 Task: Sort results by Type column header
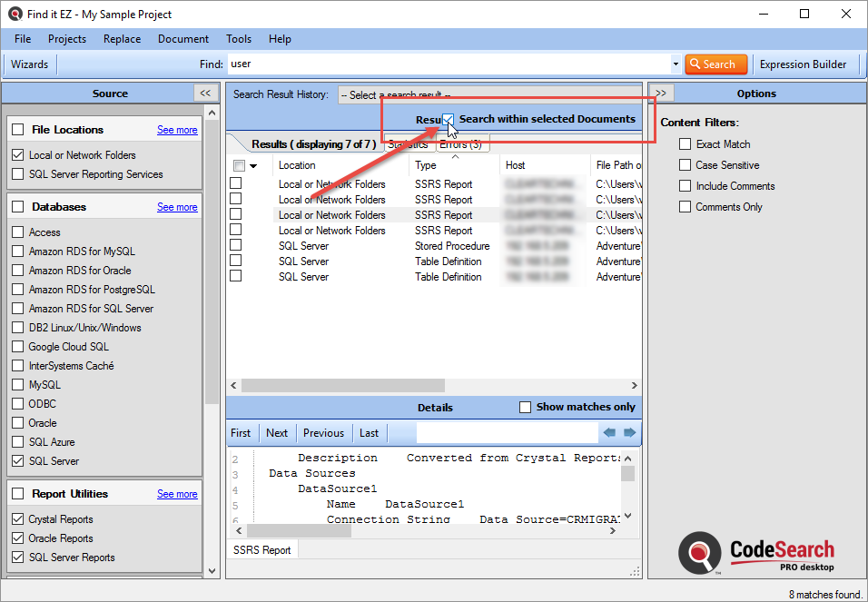tap(426, 165)
